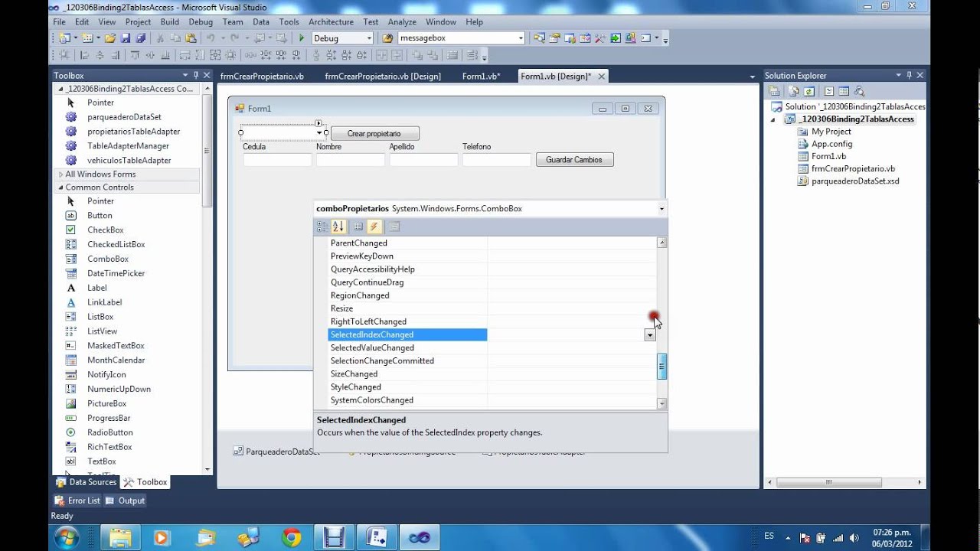Save the current file via floppy icon
Viewport: 980px width, 551px height.
pos(126,37)
